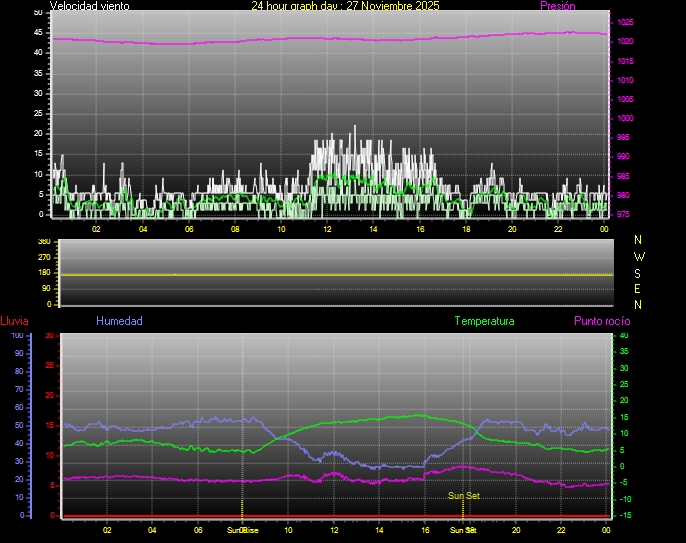
Task: Click the blue Humedad legend label
Action: pos(119,321)
